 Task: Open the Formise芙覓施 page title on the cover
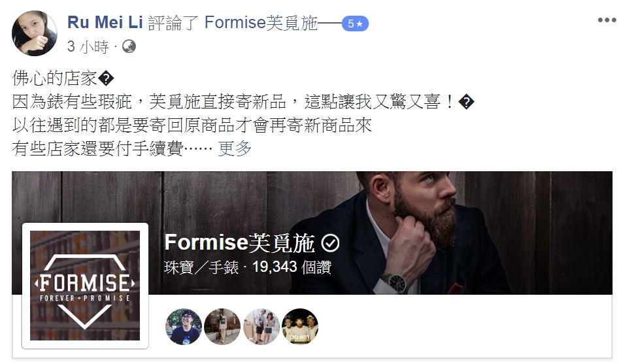pyautogui.click(x=239, y=242)
